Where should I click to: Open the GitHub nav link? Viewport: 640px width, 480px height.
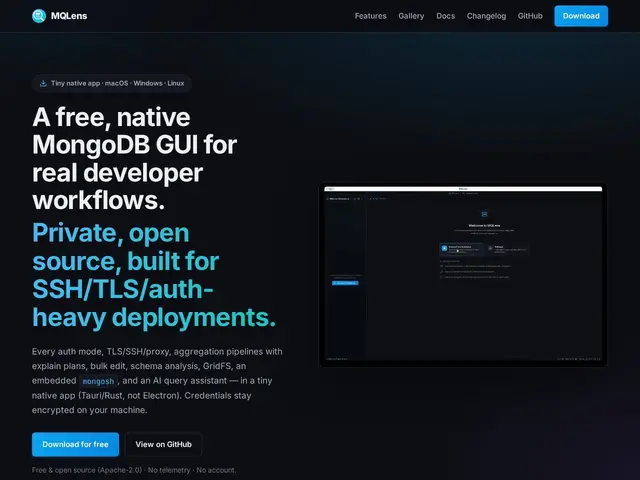pos(530,16)
